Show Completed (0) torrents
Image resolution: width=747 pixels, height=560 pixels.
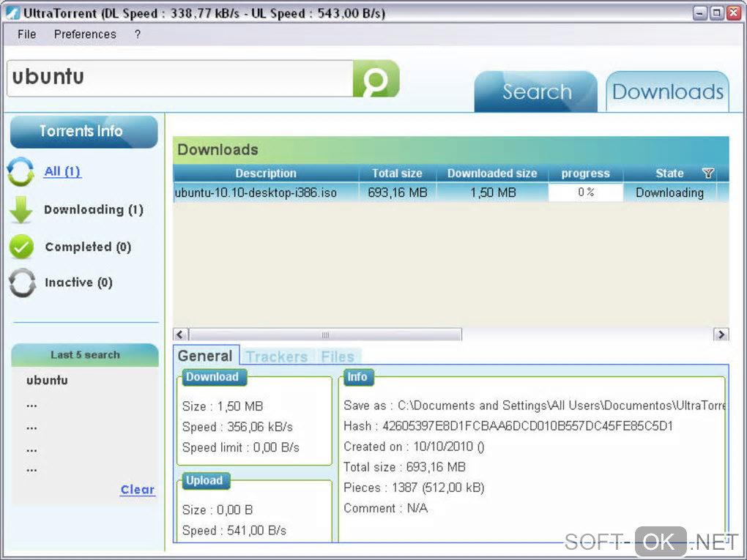[x=88, y=247]
